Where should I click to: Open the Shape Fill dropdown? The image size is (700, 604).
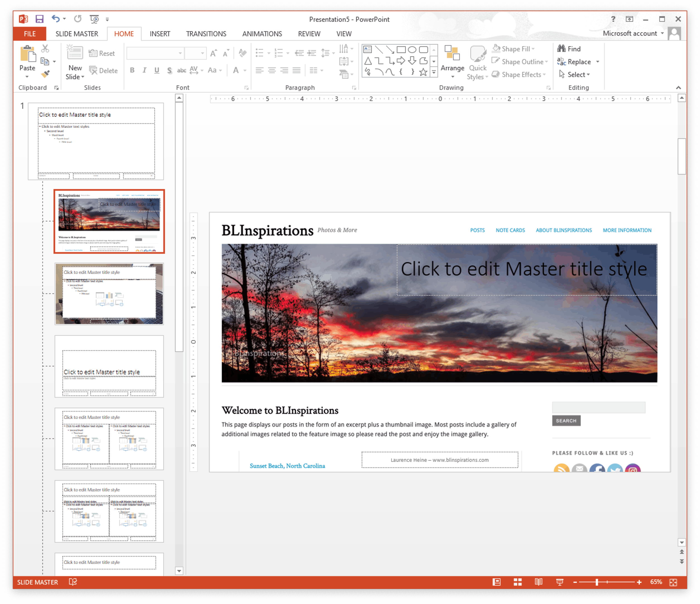coord(514,49)
